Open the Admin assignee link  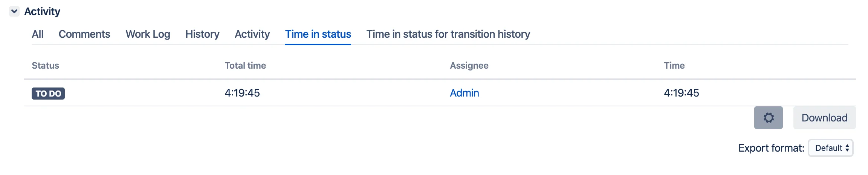(465, 93)
